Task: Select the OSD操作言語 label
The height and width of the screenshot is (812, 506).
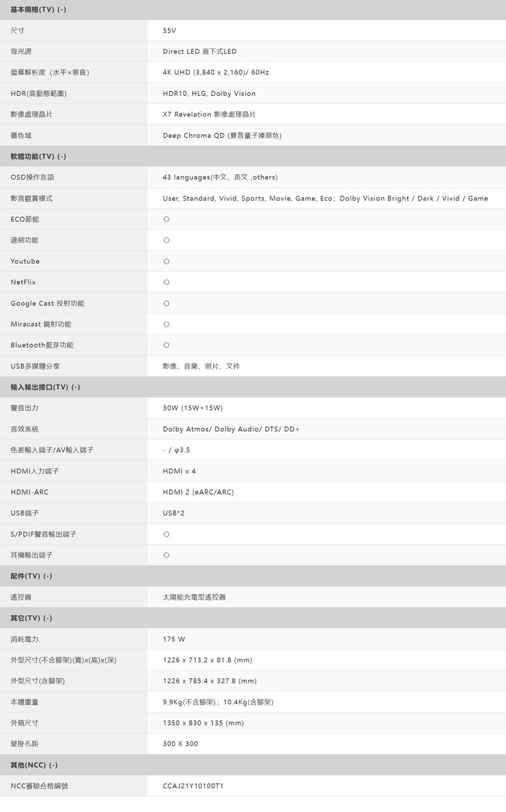Action: point(33,177)
